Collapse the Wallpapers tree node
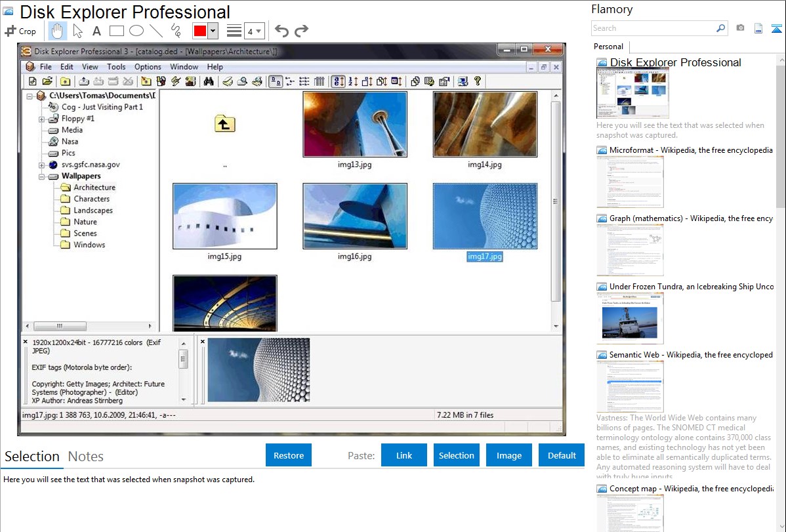786x532 pixels. click(x=41, y=176)
